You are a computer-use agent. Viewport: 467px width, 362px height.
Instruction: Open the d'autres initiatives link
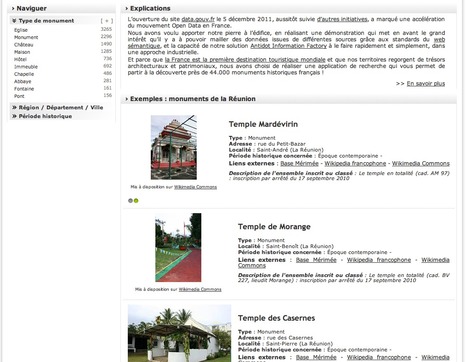[342, 19]
